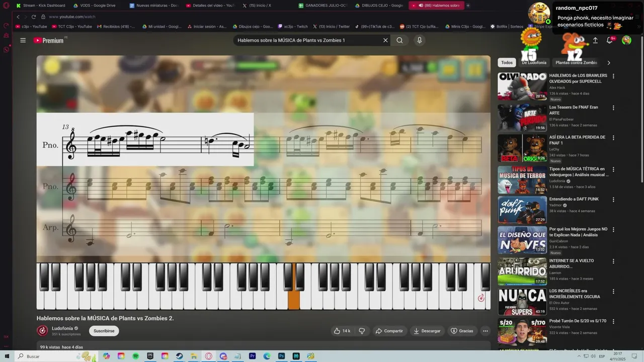Show more filter chips with right chevron
The height and width of the screenshot is (362, 644).
pos(609,63)
